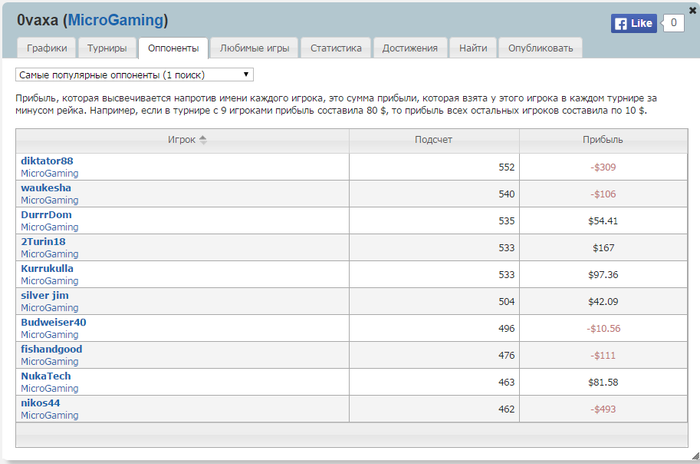Switch to the Турниры tab
700x464 pixels.
(x=107, y=48)
